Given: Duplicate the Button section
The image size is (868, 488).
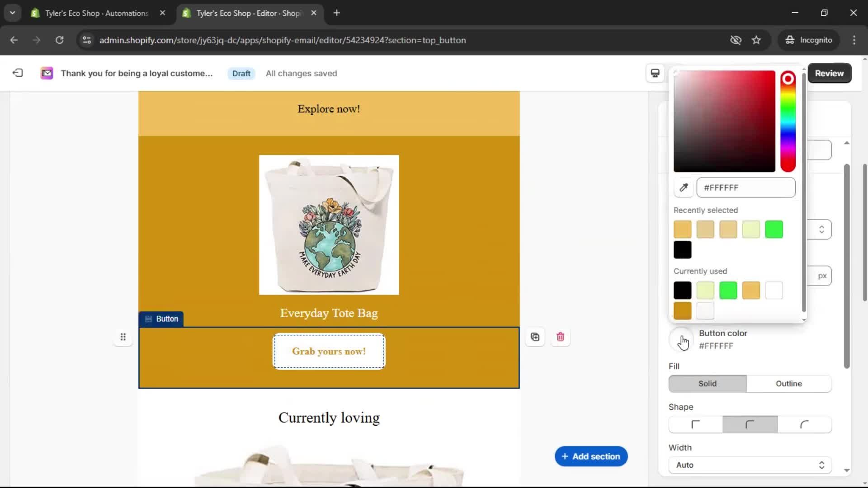Looking at the screenshot, I should coord(535,337).
